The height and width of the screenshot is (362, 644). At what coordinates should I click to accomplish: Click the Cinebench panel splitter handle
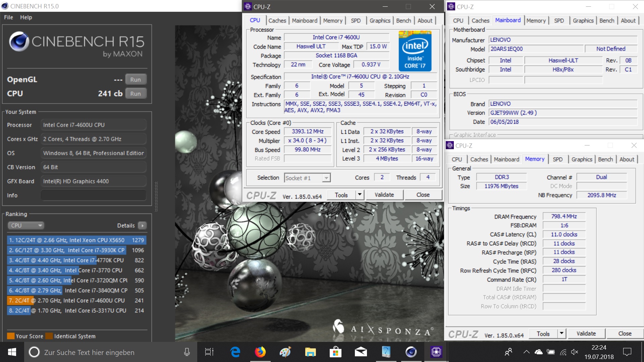coord(156,196)
